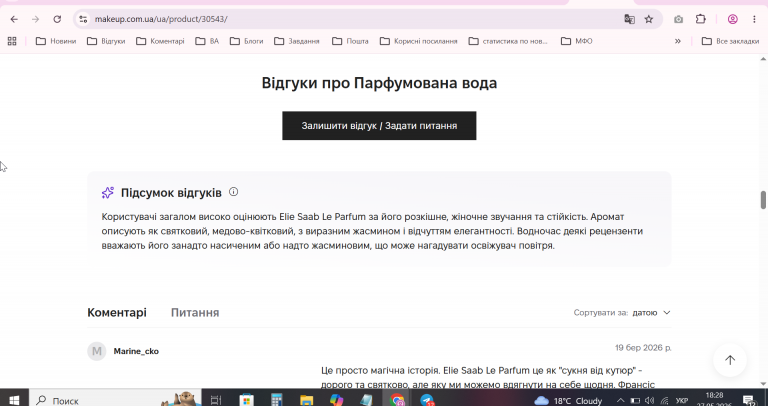768x406 pixels.
Task: Open the apps grid in bookmarks bar
Action: coord(12,41)
